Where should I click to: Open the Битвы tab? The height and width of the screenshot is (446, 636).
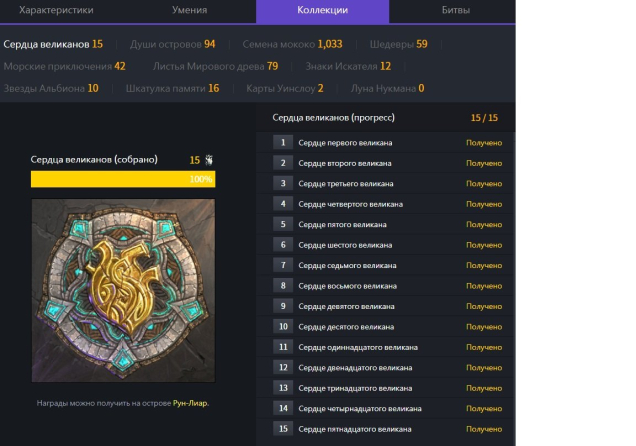pos(456,10)
